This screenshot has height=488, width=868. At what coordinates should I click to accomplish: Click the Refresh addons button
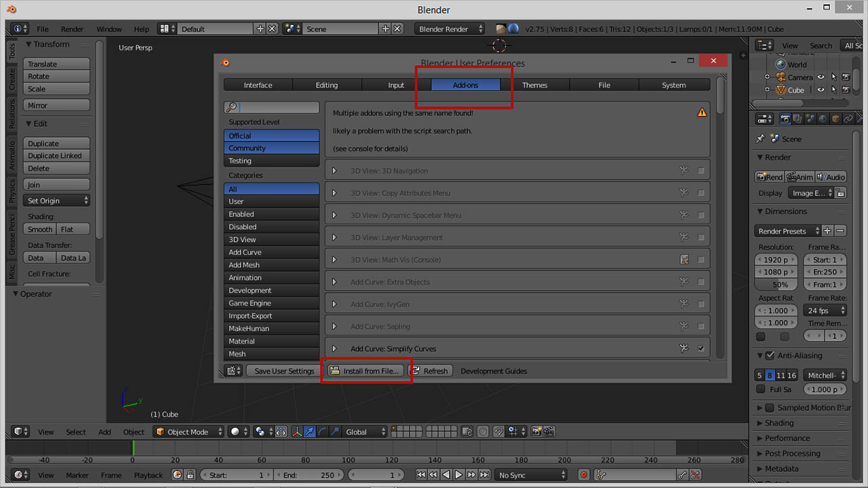(x=430, y=371)
